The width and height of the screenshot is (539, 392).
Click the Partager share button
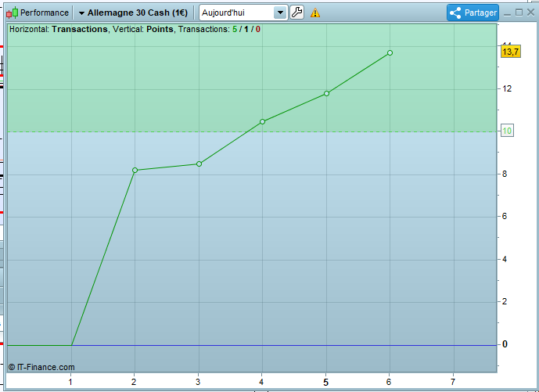473,13
